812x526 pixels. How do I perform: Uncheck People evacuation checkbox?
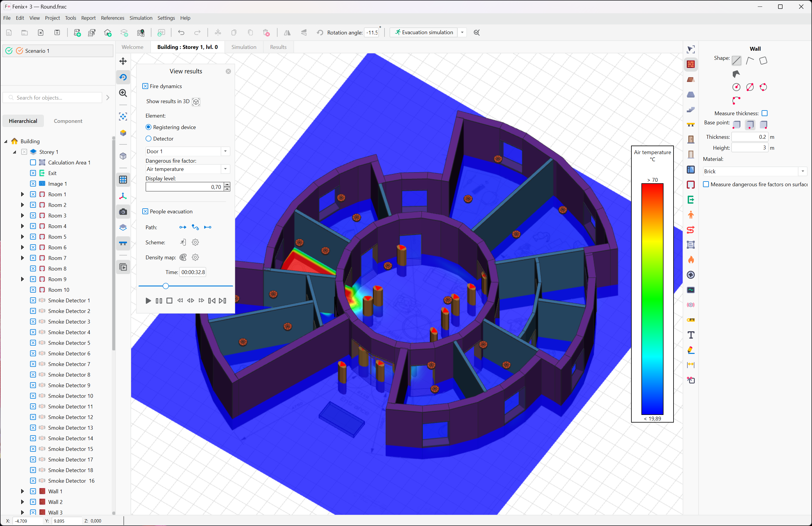[x=145, y=211]
